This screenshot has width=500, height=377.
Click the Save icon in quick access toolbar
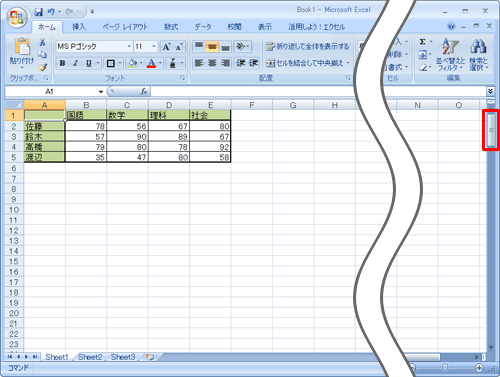pos(39,12)
